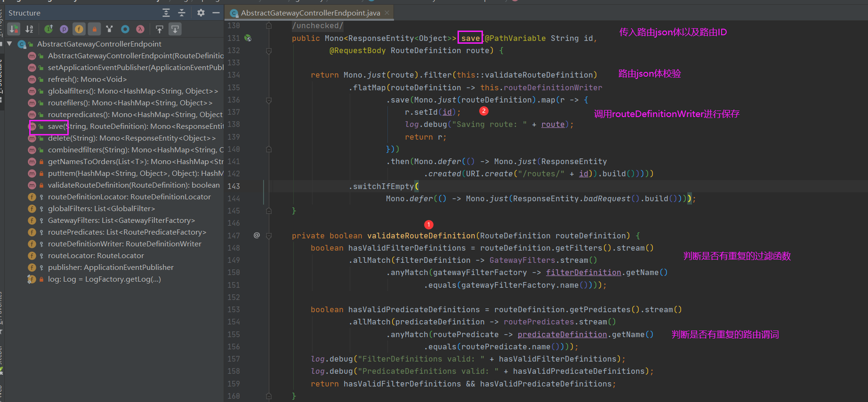This screenshot has height=402, width=868.
Task: Click validateRouteDefinition method name on line 147
Action: tap(421, 236)
